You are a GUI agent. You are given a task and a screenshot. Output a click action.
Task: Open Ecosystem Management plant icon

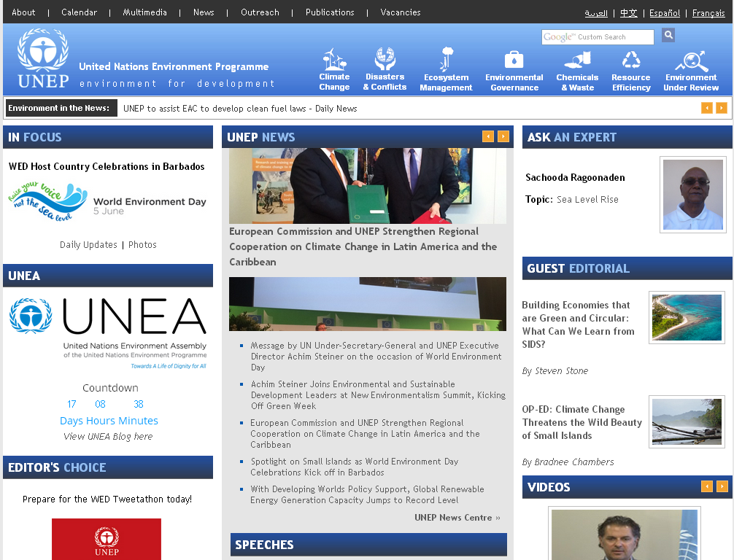point(446,59)
